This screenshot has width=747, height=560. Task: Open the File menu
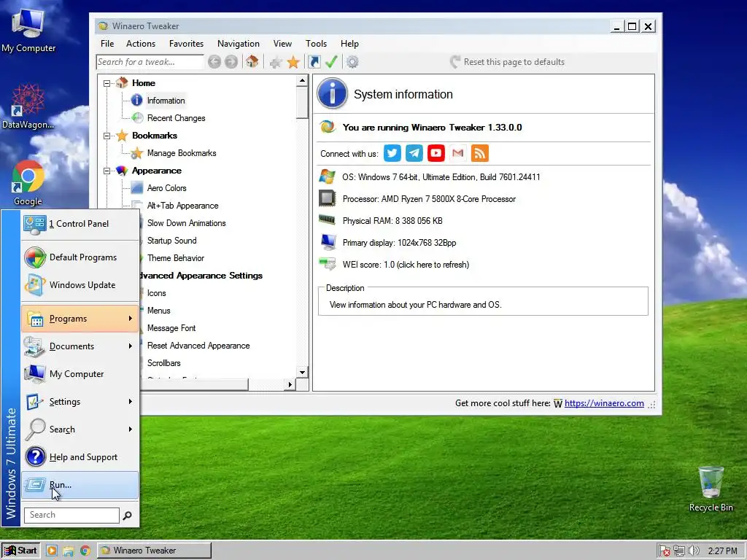[x=107, y=44]
